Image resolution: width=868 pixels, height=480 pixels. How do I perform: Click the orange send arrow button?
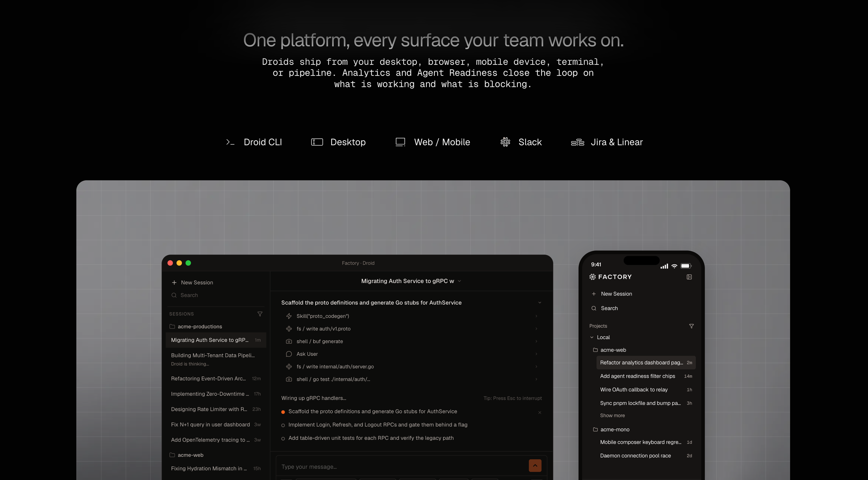[535, 466]
